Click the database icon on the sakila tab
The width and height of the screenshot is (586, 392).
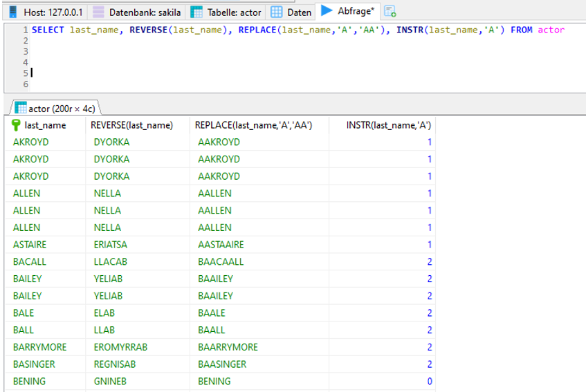coord(99,12)
